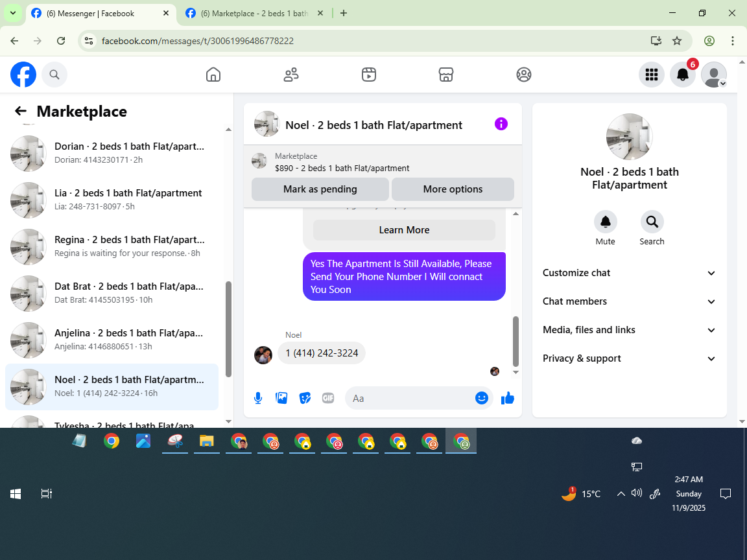
Task: Open File Explorer on the taskbar
Action: 206,441
